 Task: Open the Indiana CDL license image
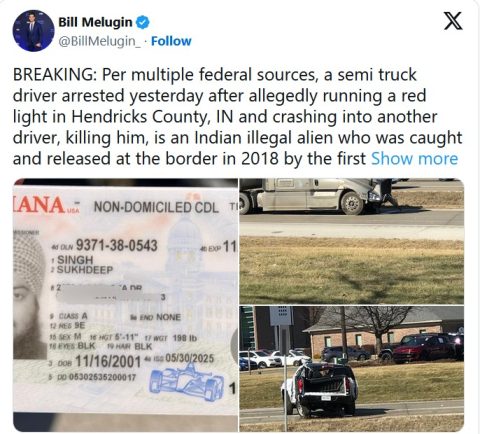[x=125, y=305]
